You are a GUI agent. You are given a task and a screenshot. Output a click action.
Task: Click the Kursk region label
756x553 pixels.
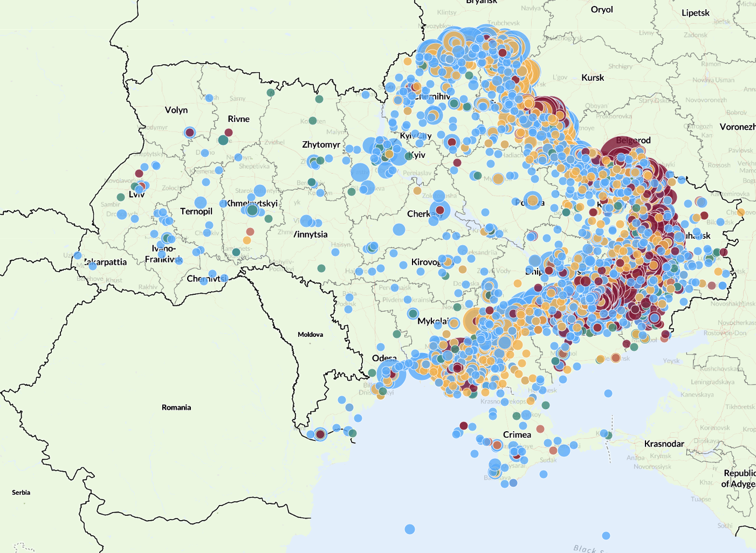pos(593,78)
